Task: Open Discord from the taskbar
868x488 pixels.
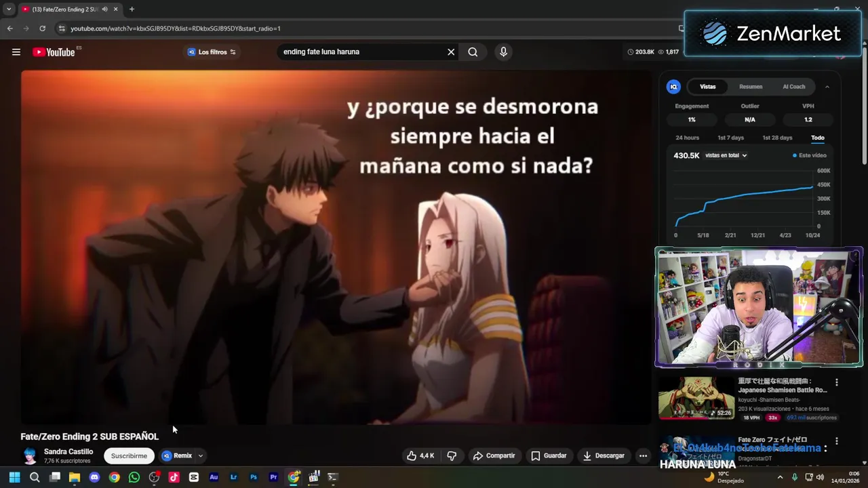Action: click(x=94, y=477)
